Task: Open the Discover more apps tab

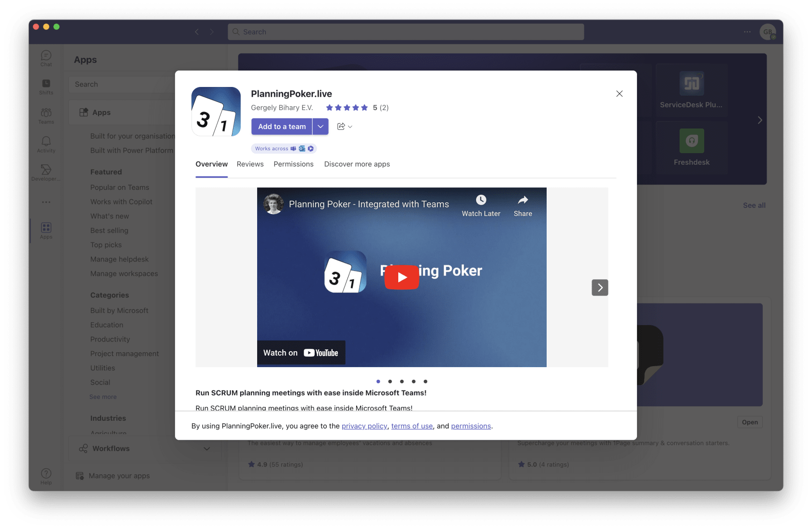Action: tap(357, 164)
